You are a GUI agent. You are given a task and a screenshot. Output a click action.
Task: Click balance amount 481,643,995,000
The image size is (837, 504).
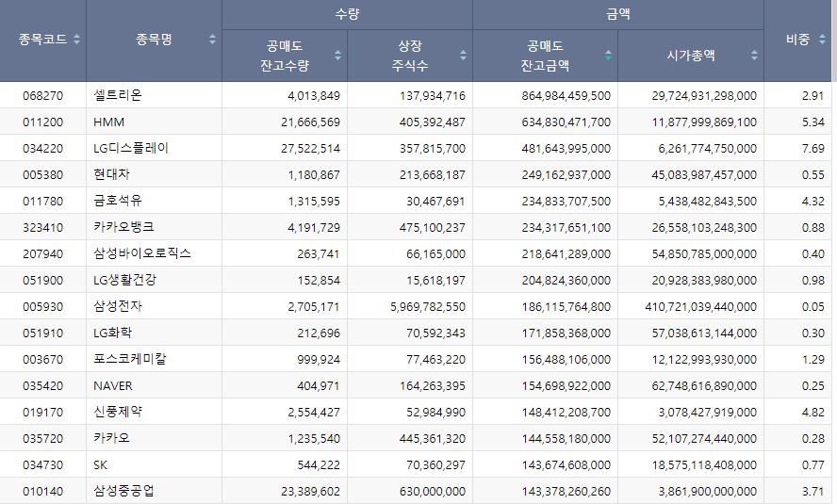566,149
